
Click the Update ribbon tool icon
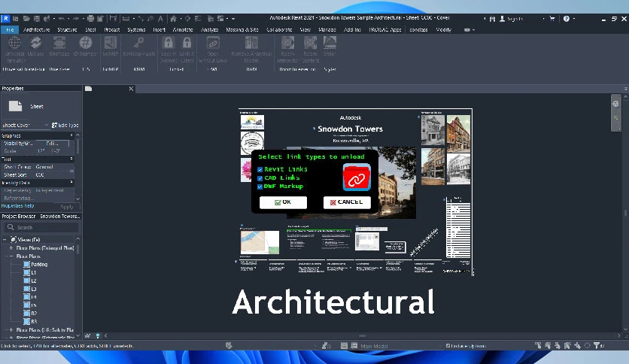(35, 43)
